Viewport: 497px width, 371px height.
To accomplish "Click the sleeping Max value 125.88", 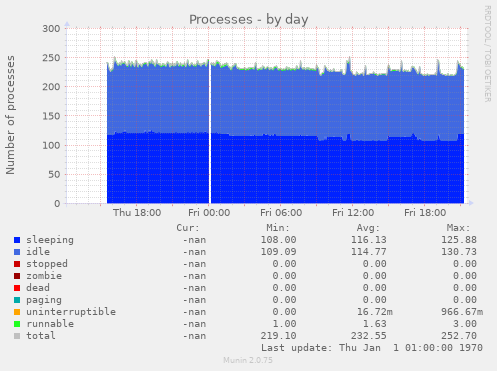I will pos(459,240).
